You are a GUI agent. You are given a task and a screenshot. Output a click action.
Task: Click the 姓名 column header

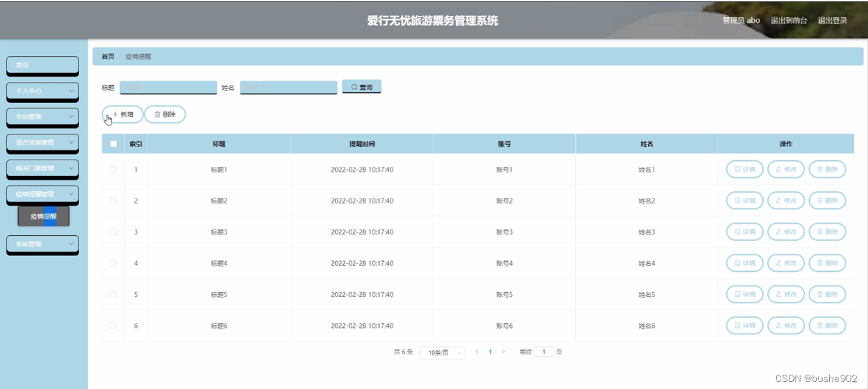[647, 144]
